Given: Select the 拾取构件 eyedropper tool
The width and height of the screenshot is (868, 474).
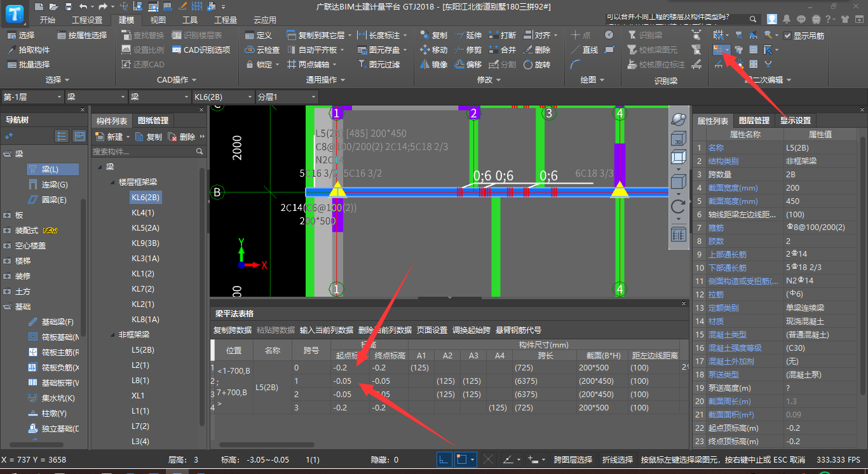Looking at the screenshot, I should [29, 50].
